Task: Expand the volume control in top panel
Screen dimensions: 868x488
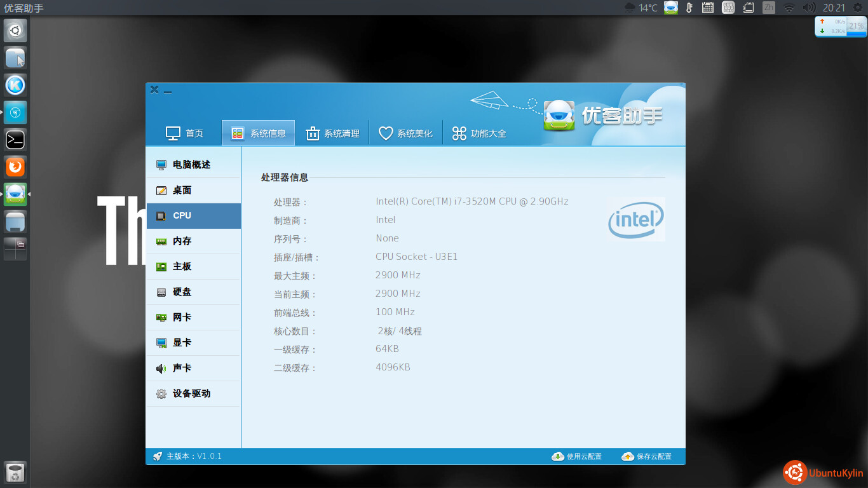Action: [808, 8]
